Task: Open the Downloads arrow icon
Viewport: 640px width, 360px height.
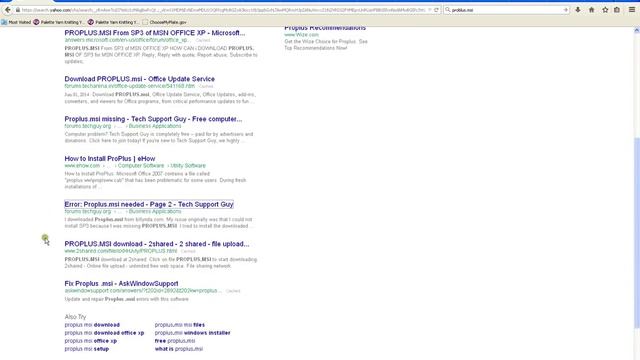Action: (578, 10)
